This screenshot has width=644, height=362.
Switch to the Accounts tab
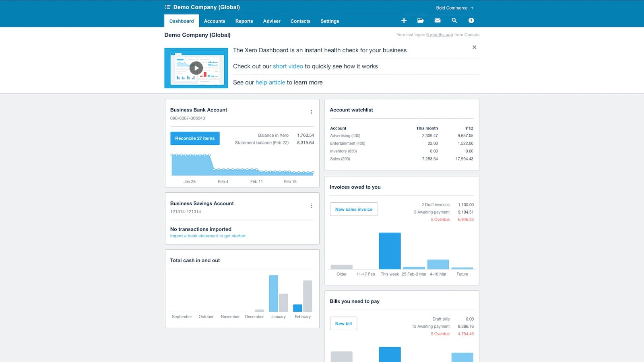[x=215, y=21]
